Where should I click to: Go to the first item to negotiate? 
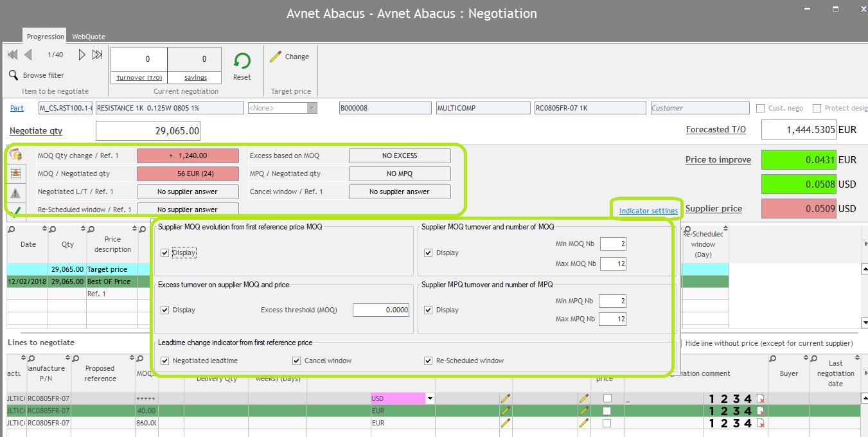[12, 55]
